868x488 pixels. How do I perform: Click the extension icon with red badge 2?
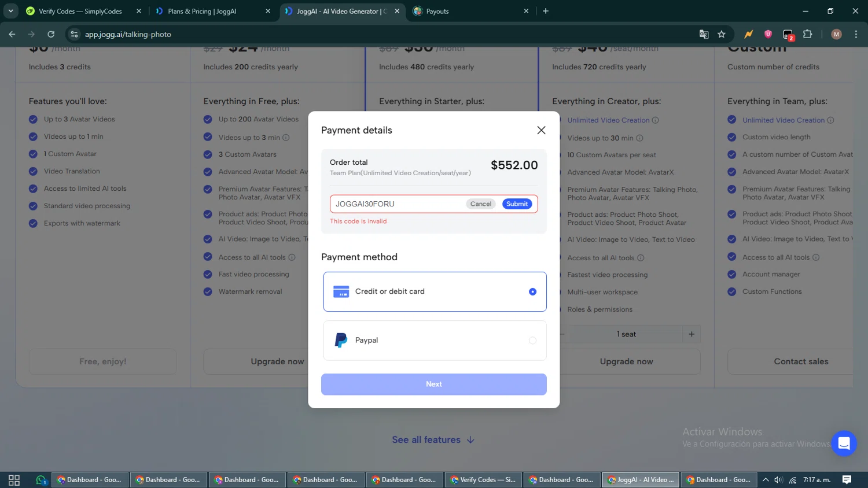point(788,35)
